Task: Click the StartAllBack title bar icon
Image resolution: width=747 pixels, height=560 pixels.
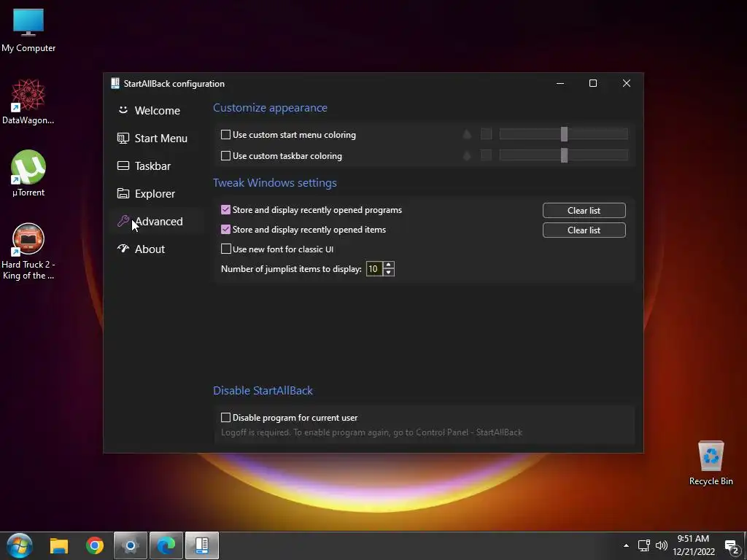Action: pos(115,83)
